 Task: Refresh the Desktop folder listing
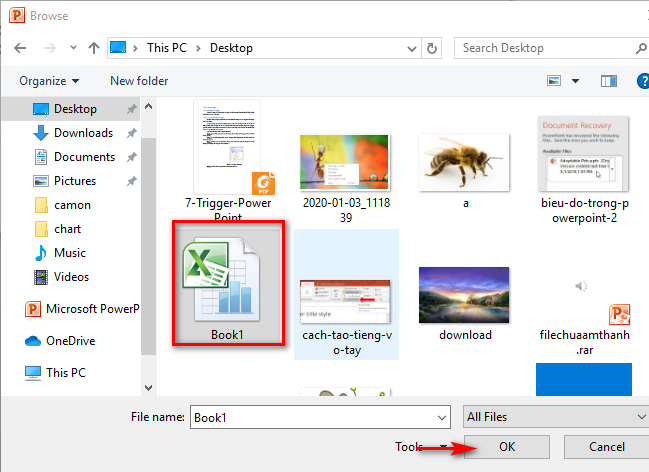pos(432,47)
